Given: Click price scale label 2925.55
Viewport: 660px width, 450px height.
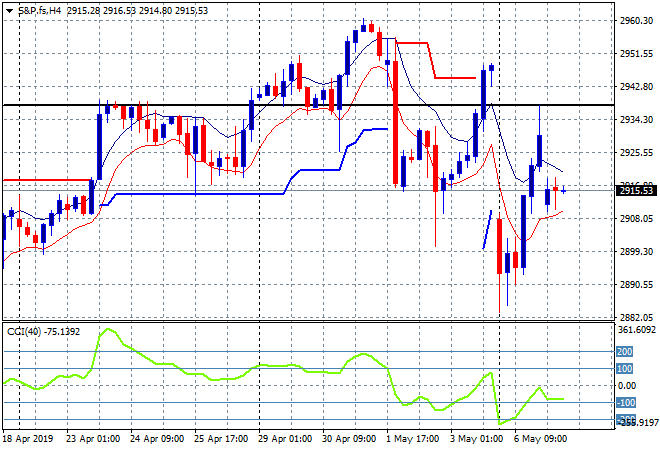Looking at the screenshot, I should point(637,152).
